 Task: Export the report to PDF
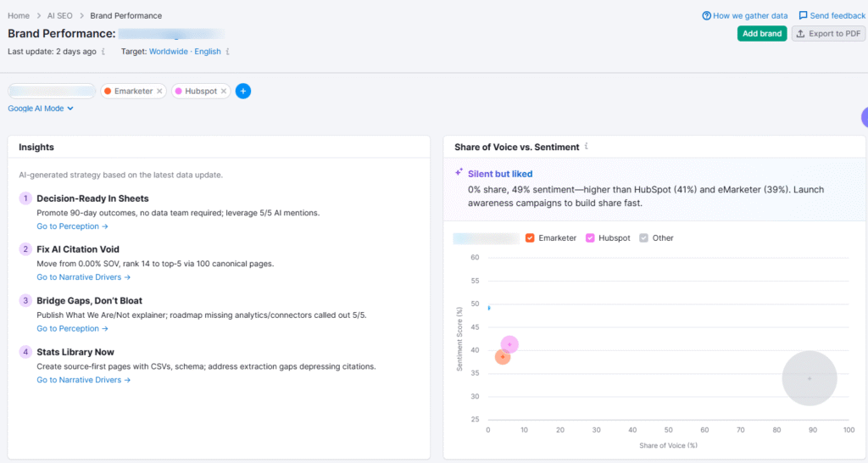click(x=829, y=34)
